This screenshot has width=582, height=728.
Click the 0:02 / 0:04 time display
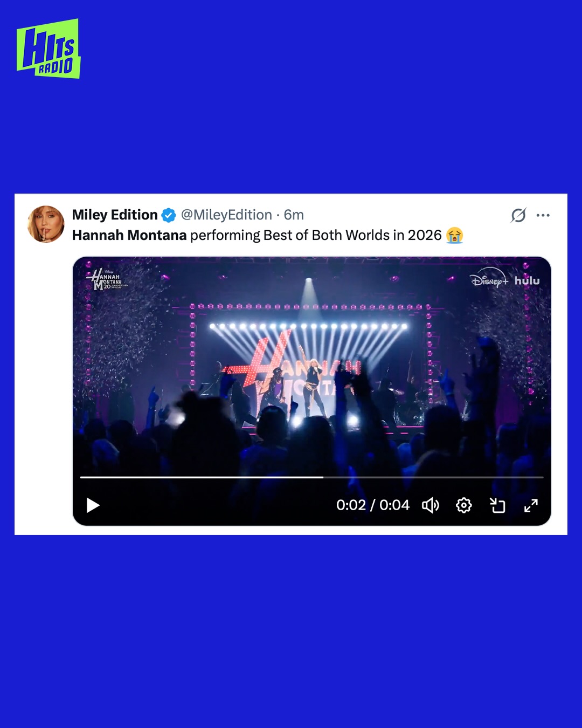(x=372, y=505)
